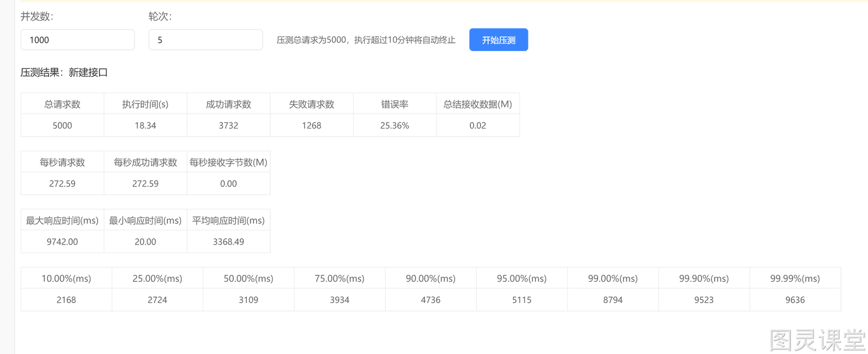Select the 错误率 header cell
The image size is (868, 354).
(394, 104)
